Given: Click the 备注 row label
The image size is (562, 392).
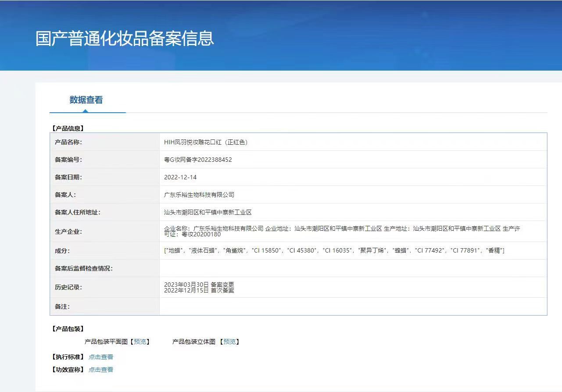Looking at the screenshot, I should (62, 307).
